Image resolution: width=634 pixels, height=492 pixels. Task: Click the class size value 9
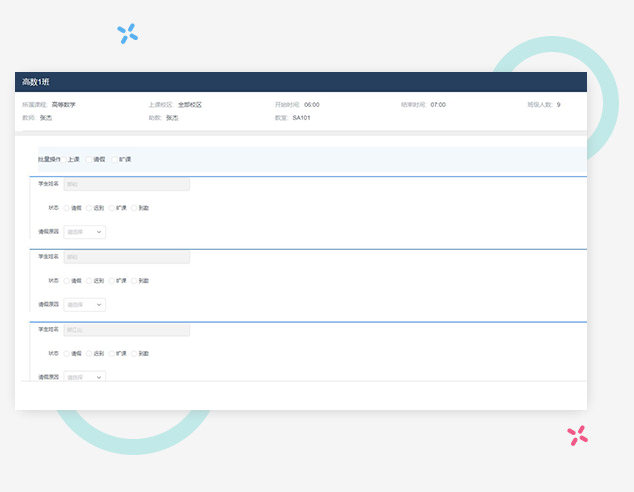558,105
